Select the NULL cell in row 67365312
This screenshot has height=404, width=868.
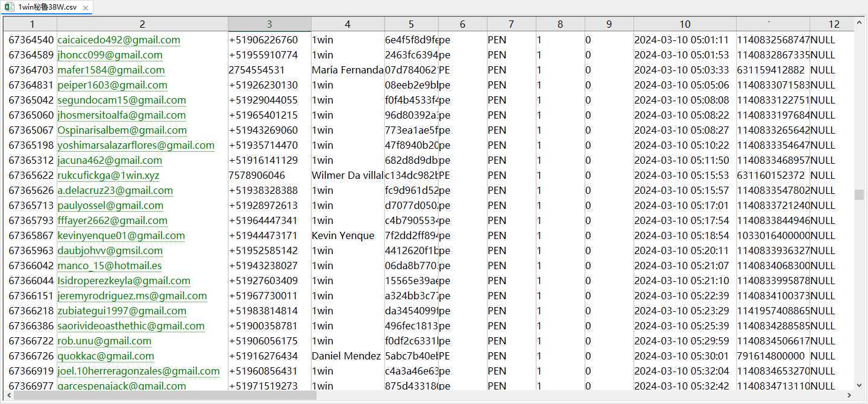pos(832,160)
